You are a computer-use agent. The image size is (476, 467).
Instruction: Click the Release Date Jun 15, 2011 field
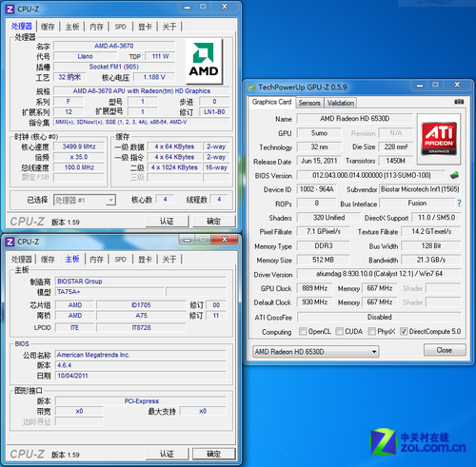tap(319, 161)
